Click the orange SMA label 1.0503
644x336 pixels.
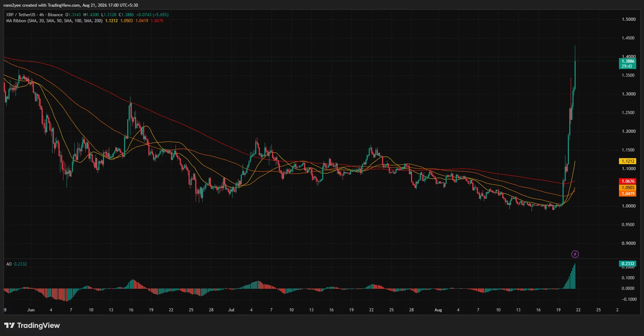click(x=628, y=188)
